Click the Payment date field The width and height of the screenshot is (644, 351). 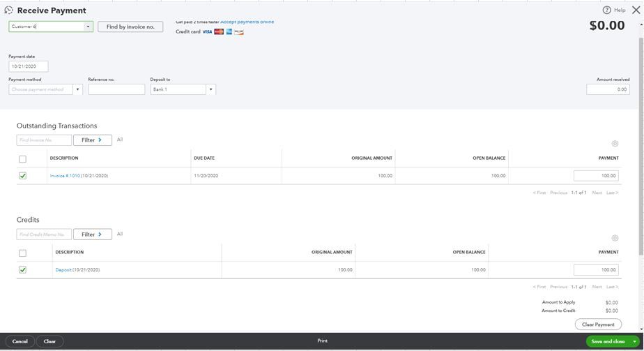point(29,66)
